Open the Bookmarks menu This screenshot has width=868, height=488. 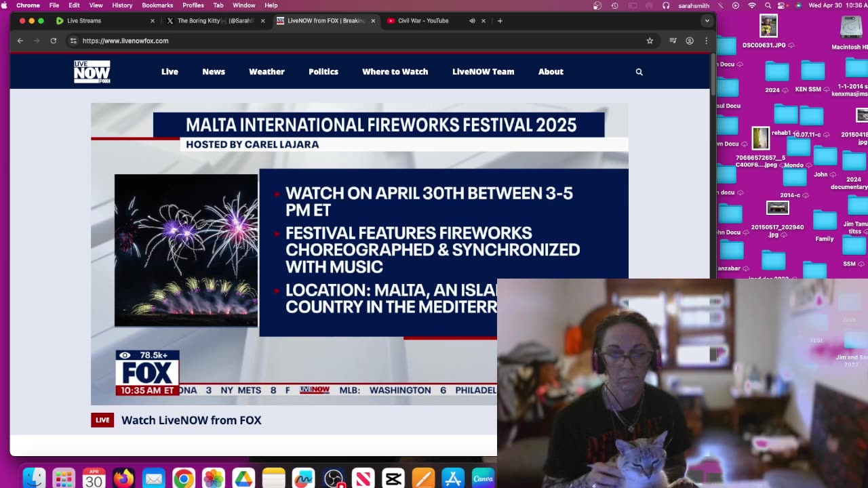[157, 5]
